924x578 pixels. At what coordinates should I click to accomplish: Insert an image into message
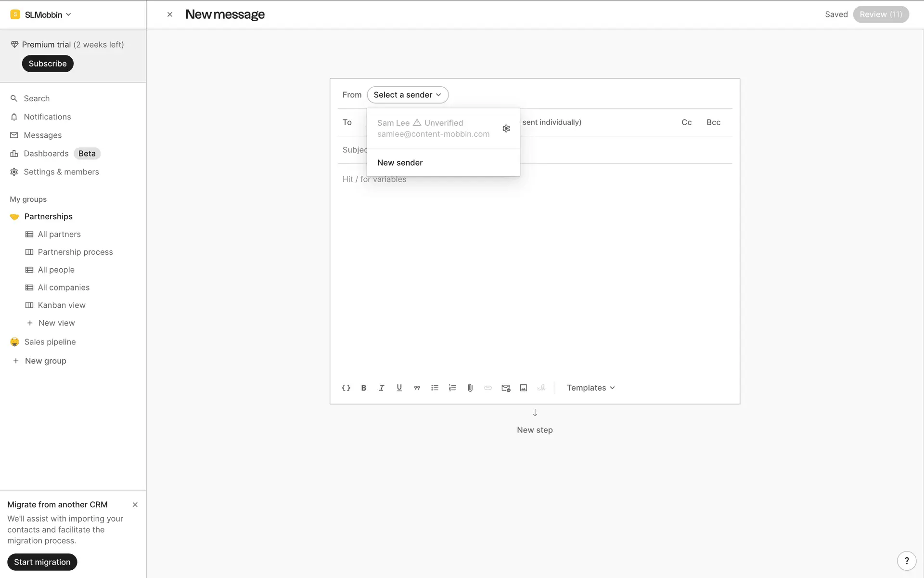524,388
